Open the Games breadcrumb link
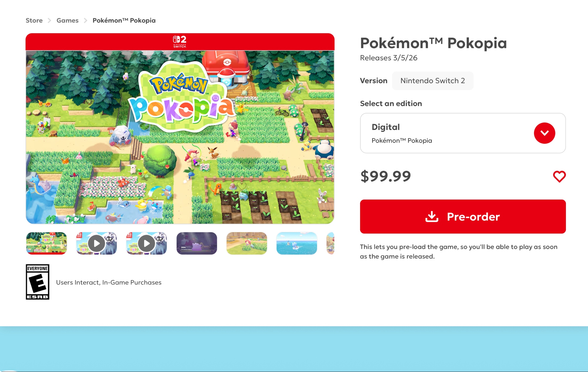 point(68,21)
